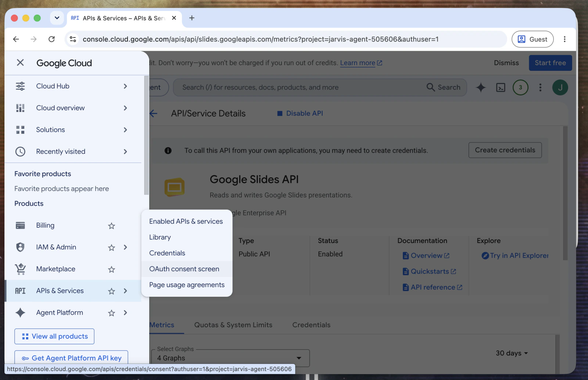Expand the Recently visited submenu arrow

(125, 152)
